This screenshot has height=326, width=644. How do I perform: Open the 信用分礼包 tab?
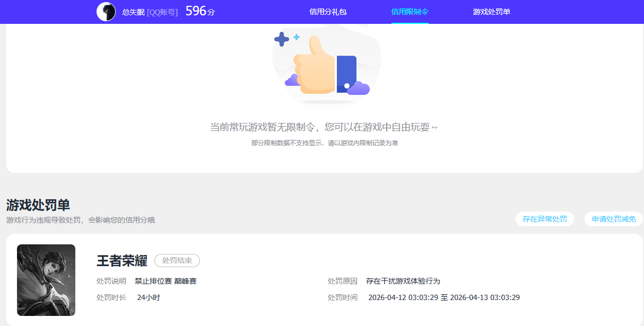pos(328,12)
